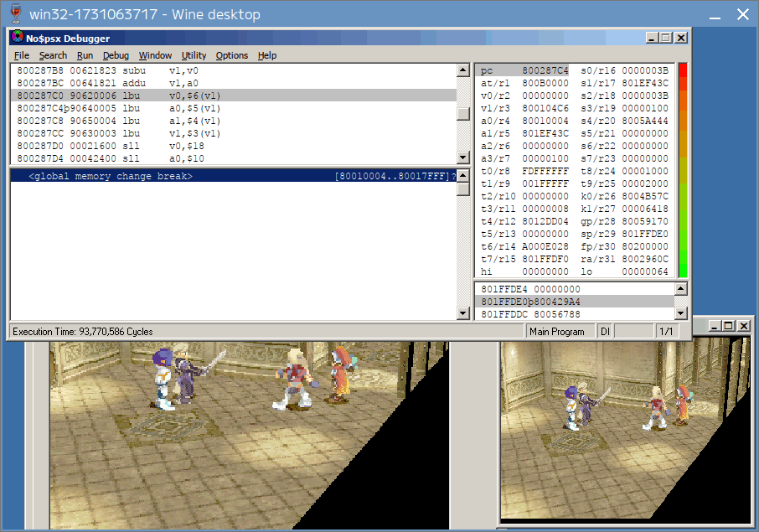759x532 pixels.
Task: Select disassembly line 800287C4 lbu a0,$5(v1)
Action: (x=234, y=108)
